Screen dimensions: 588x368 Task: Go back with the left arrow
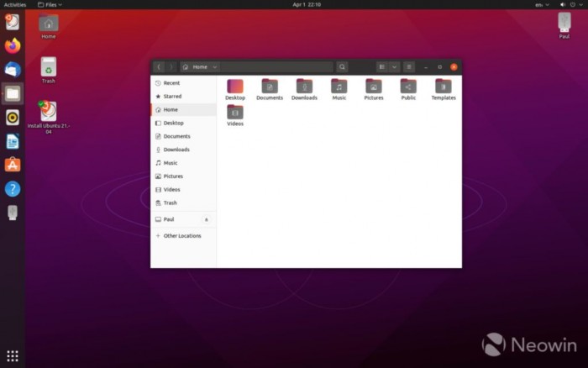(159, 67)
